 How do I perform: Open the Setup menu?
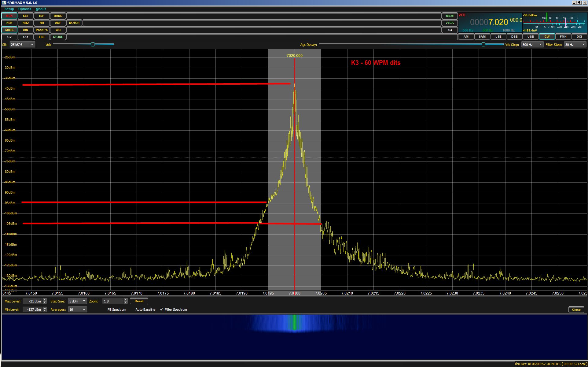9,9
